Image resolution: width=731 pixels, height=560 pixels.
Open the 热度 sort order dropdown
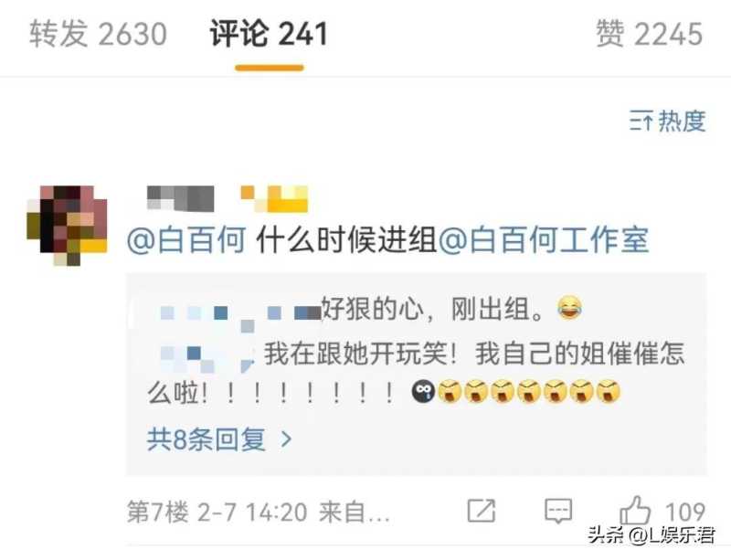coord(667,122)
